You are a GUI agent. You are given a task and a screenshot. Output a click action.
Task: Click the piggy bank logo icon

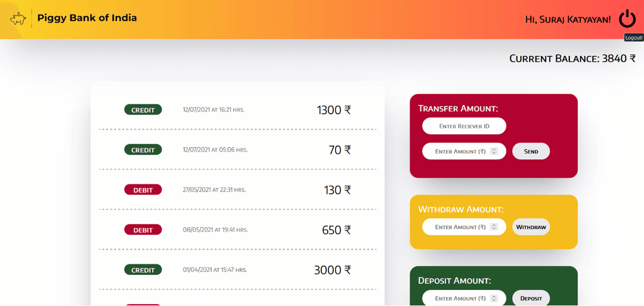click(18, 19)
